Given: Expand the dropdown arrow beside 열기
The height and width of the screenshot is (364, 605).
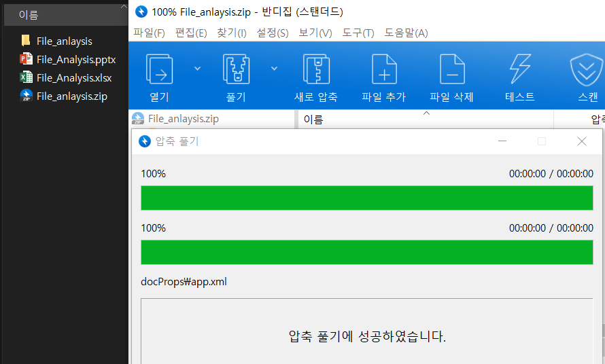Looking at the screenshot, I should click(197, 69).
